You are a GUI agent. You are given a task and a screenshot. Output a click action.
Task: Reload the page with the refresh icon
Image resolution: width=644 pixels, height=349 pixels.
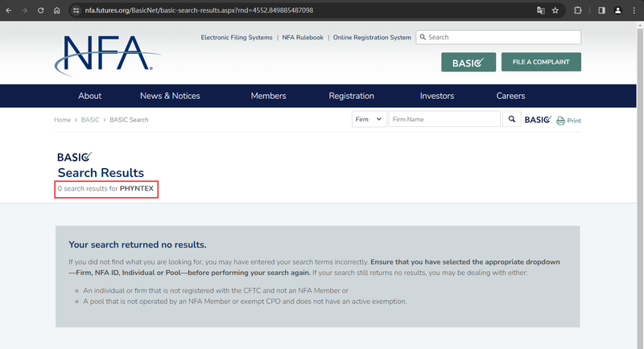coord(41,10)
